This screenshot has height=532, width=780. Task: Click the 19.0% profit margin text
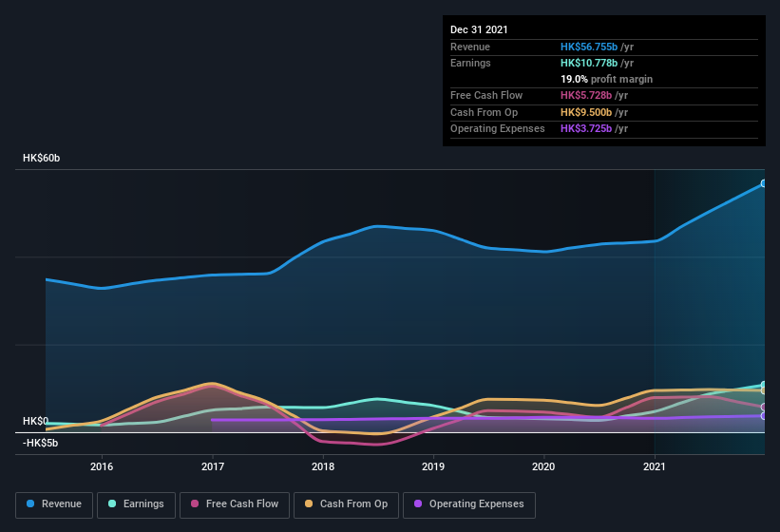pos(606,79)
